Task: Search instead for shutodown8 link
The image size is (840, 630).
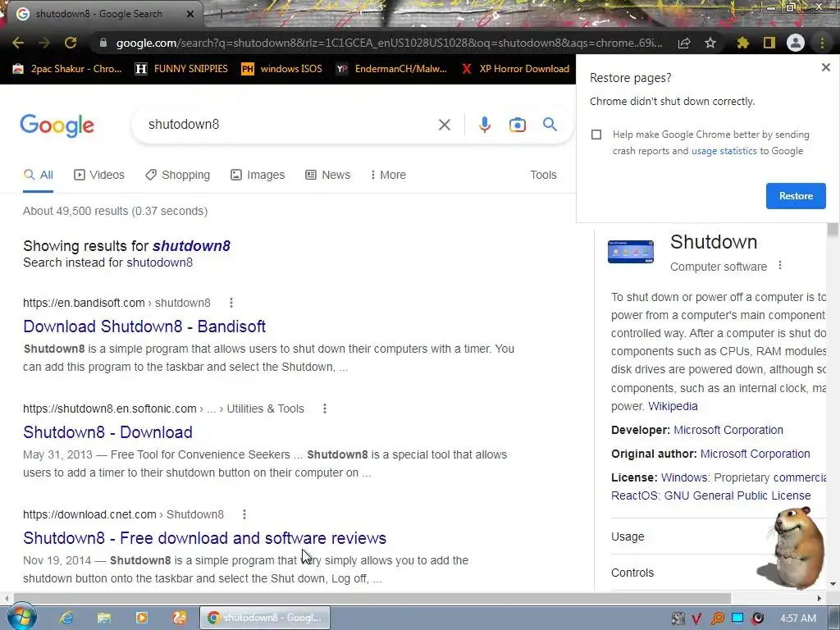Action: pyautogui.click(x=160, y=262)
